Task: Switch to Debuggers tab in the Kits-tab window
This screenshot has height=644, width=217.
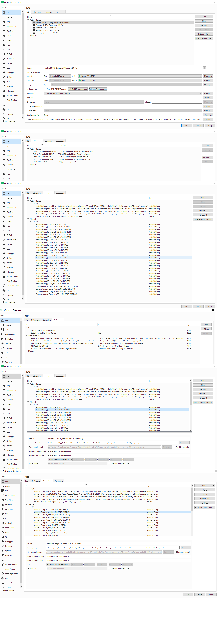Action: click(60, 12)
